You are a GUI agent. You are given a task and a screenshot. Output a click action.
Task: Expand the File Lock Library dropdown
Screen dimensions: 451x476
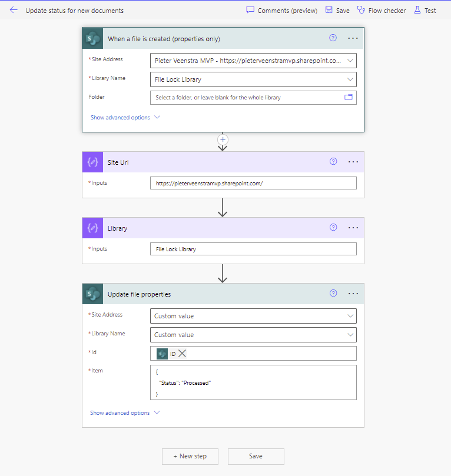pyautogui.click(x=350, y=79)
